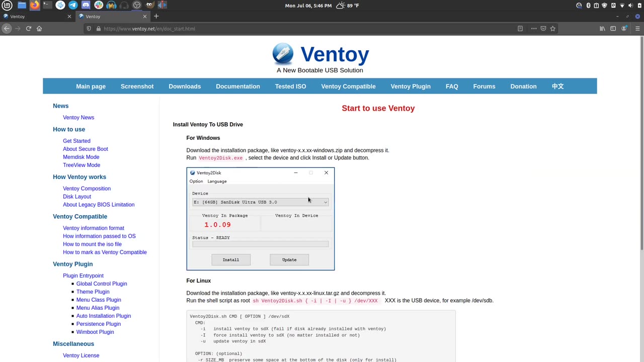The image size is (644, 362).
Task: Open the Main page nav item
Action: pyautogui.click(x=91, y=86)
